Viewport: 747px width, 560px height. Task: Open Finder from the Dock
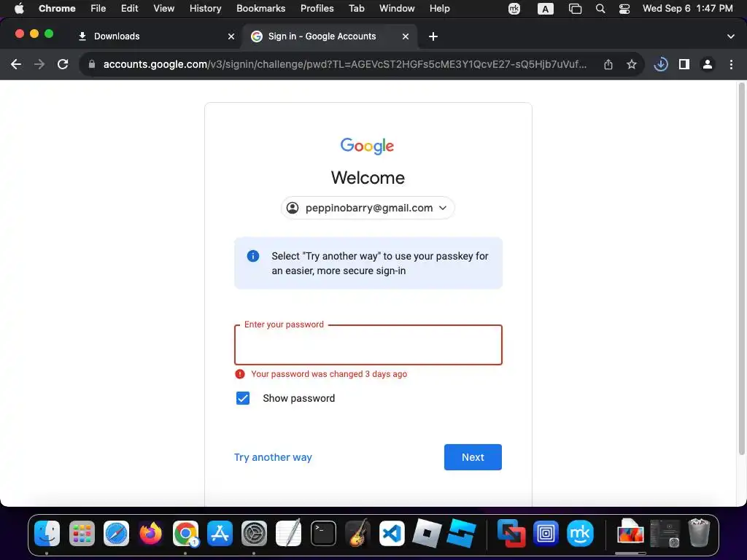point(47,533)
